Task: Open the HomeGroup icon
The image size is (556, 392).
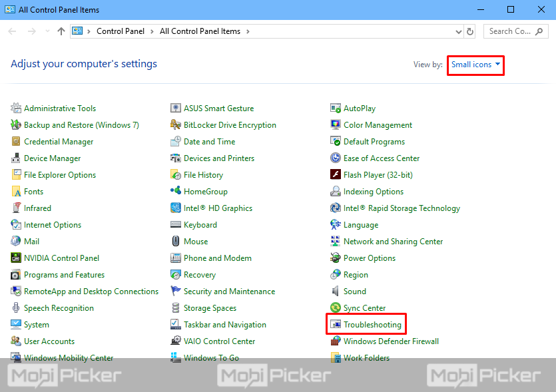Action: pyautogui.click(x=176, y=191)
